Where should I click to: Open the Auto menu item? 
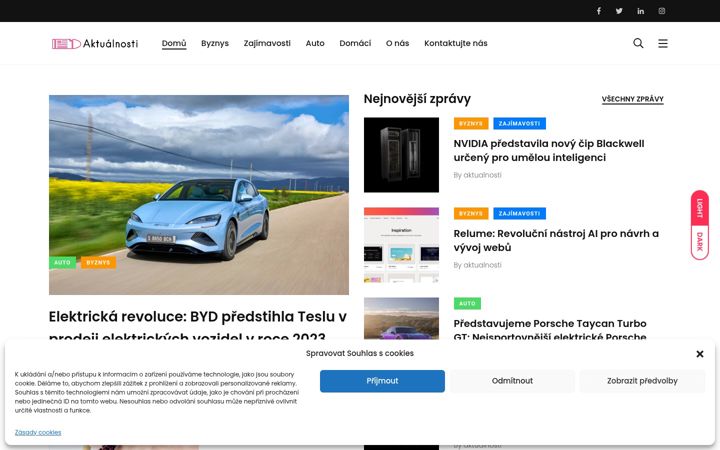tap(315, 43)
